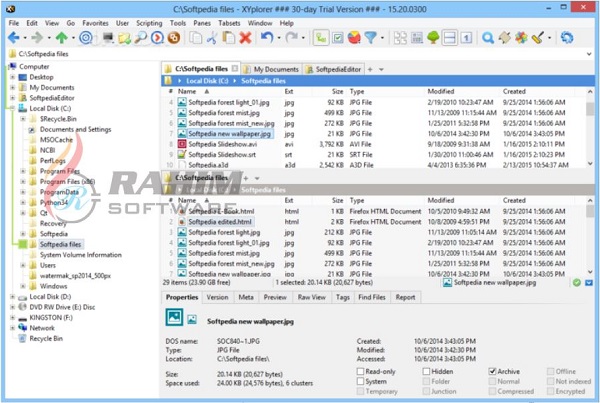
Task: Click the blue funnel filter icon
Action: (371, 38)
